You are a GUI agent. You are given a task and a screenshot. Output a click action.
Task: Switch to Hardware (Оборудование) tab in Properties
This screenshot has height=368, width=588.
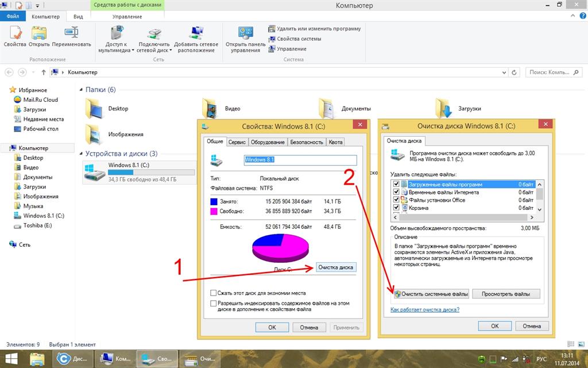coord(268,142)
